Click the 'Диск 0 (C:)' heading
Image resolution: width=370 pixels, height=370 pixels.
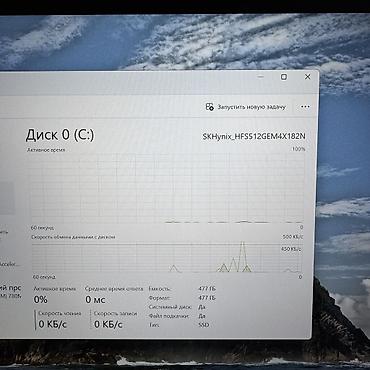click(x=60, y=135)
